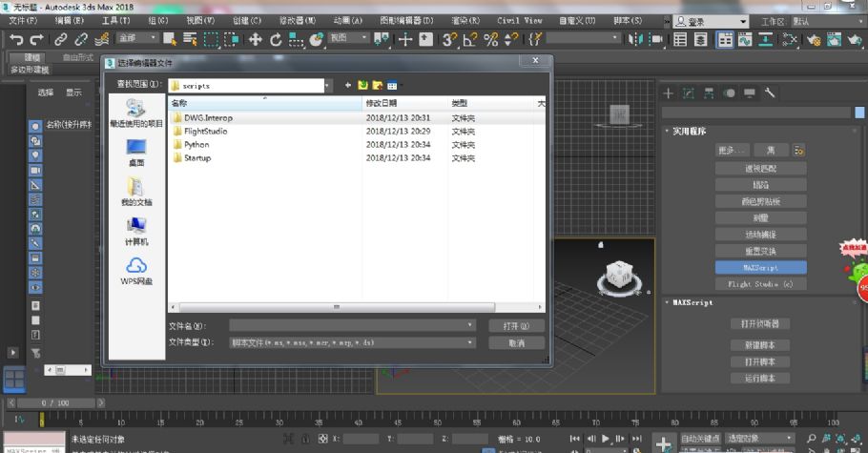Click the Use Pivot Point Center icon
868x453 pixels.
[x=381, y=39]
